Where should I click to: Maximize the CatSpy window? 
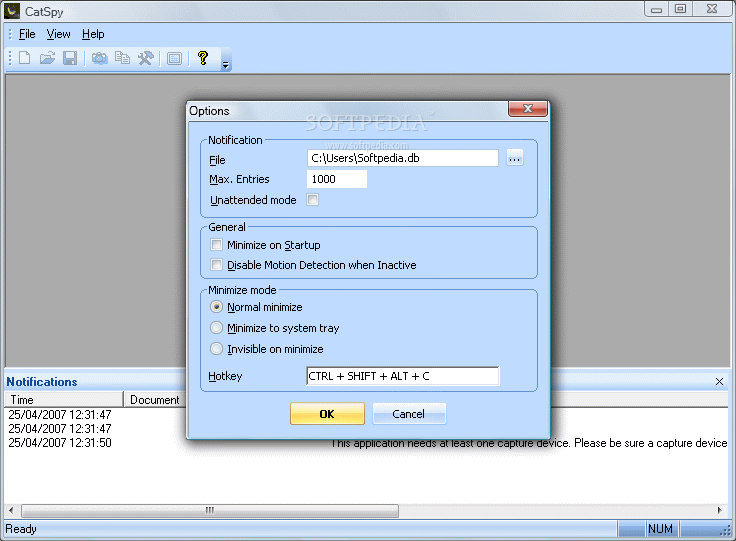click(680, 9)
